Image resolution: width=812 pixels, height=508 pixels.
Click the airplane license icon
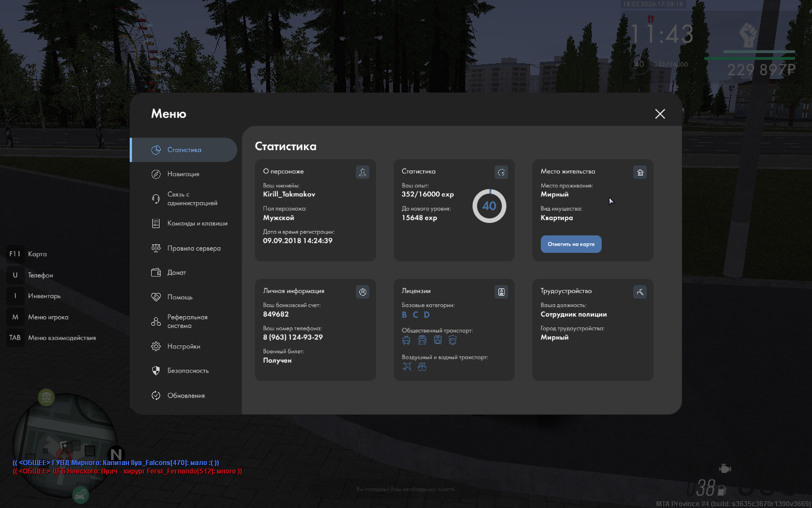(x=407, y=367)
